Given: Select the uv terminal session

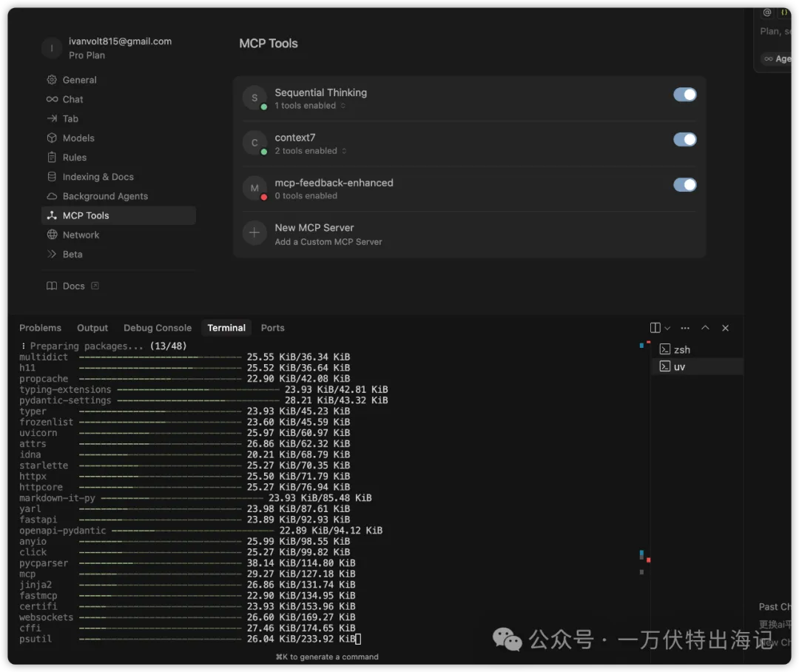Looking at the screenshot, I should click(x=697, y=366).
